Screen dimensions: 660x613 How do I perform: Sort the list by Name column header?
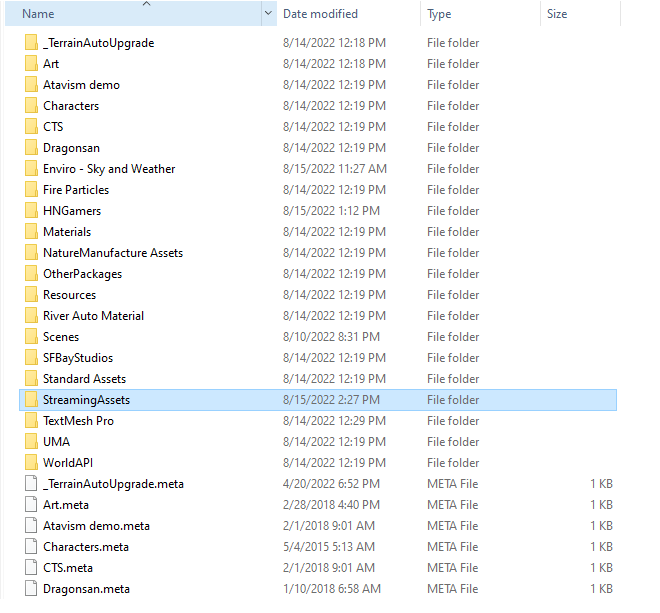point(133,13)
